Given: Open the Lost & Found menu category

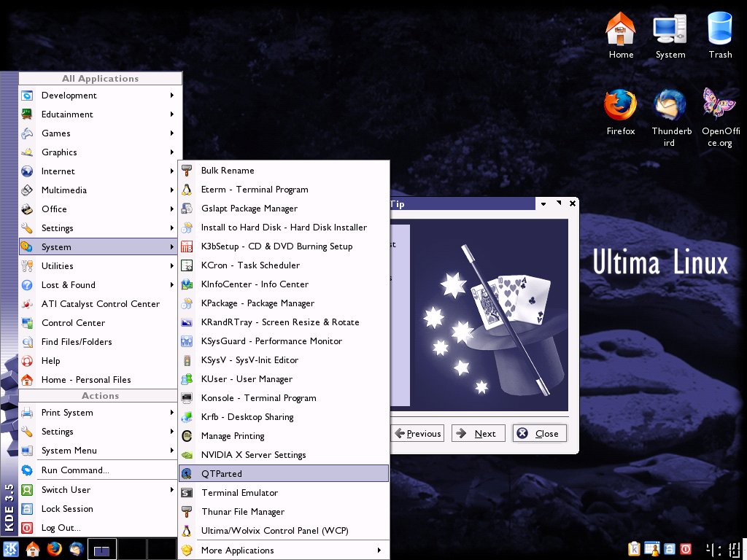Looking at the screenshot, I should click(x=98, y=285).
